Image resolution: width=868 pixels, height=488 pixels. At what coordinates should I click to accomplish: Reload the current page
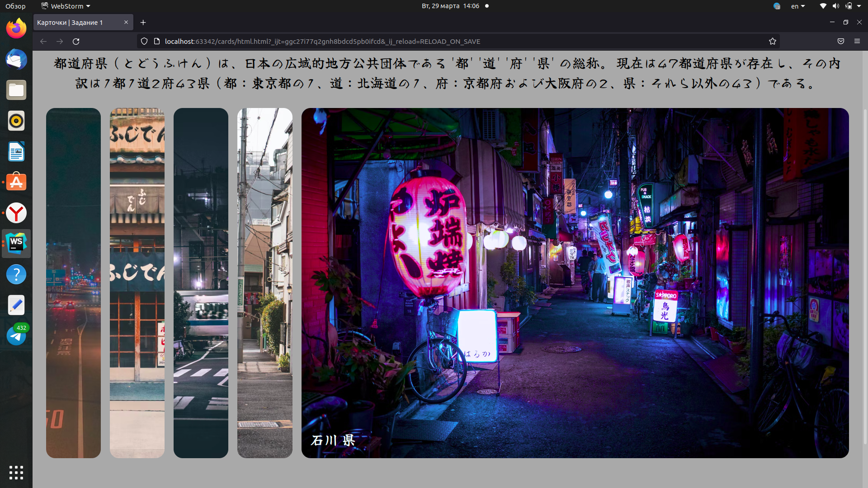pos(76,41)
